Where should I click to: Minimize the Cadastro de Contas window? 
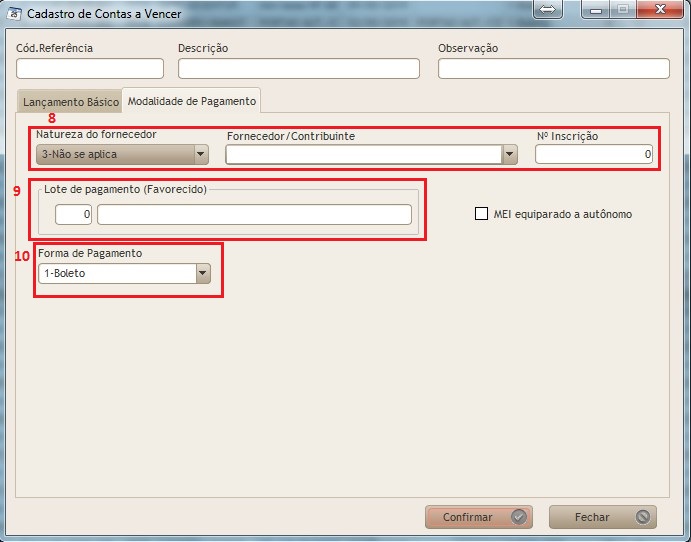click(596, 10)
